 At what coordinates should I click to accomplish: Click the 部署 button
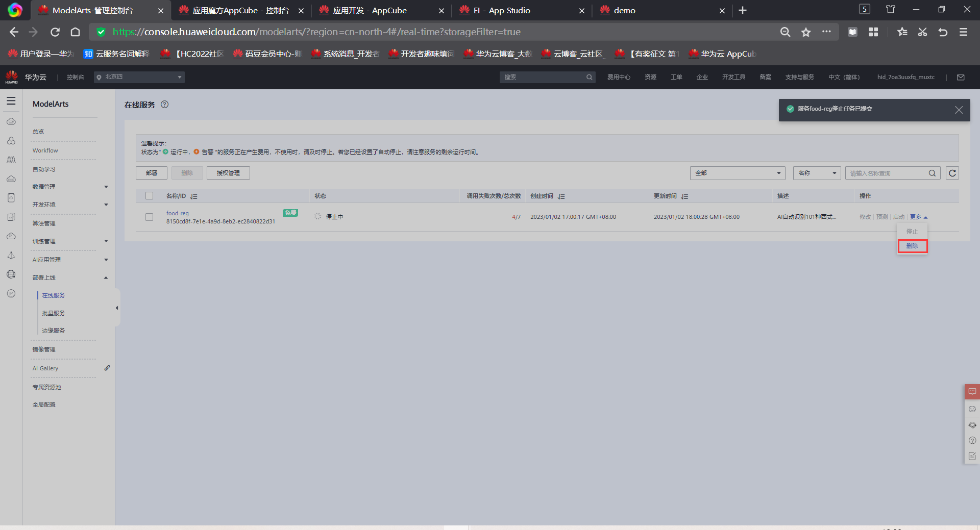tap(152, 173)
